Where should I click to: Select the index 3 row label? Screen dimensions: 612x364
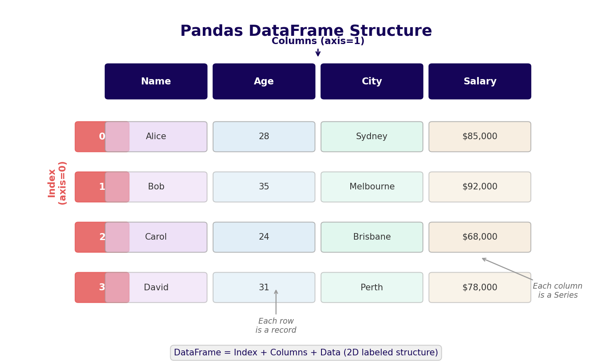click(91, 287)
